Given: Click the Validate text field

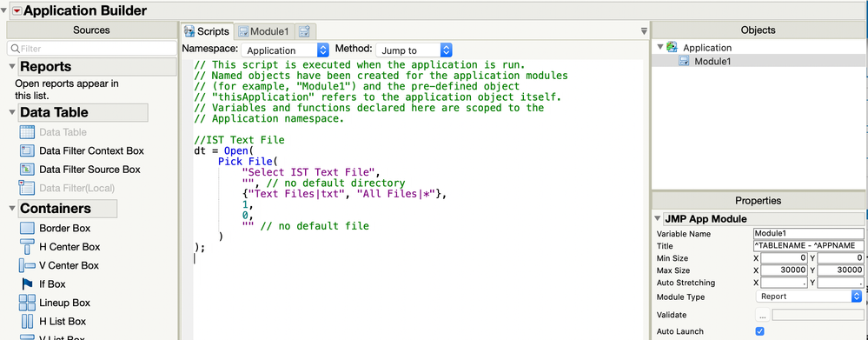Looking at the screenshot, I should point(817,315).
